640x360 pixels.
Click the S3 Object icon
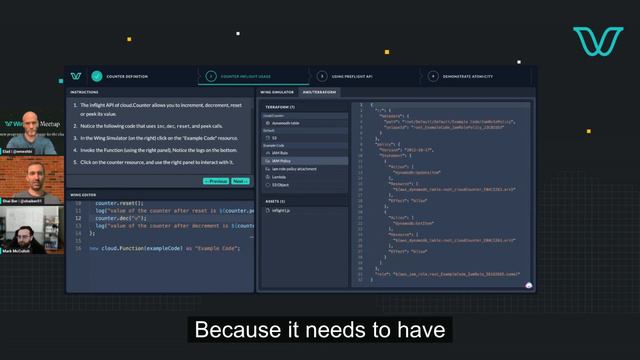pos(268,185)
